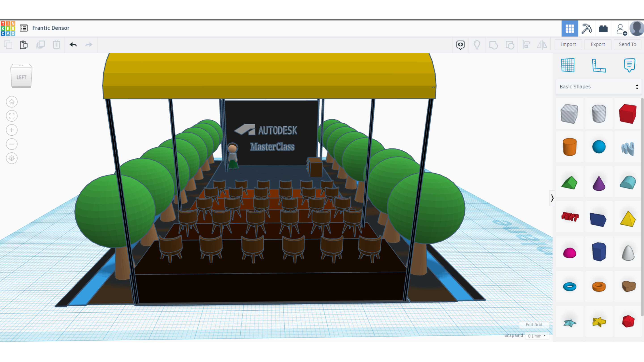The image size is (644, 362).
Task: Open the design list icon
Action: point(24,28)
